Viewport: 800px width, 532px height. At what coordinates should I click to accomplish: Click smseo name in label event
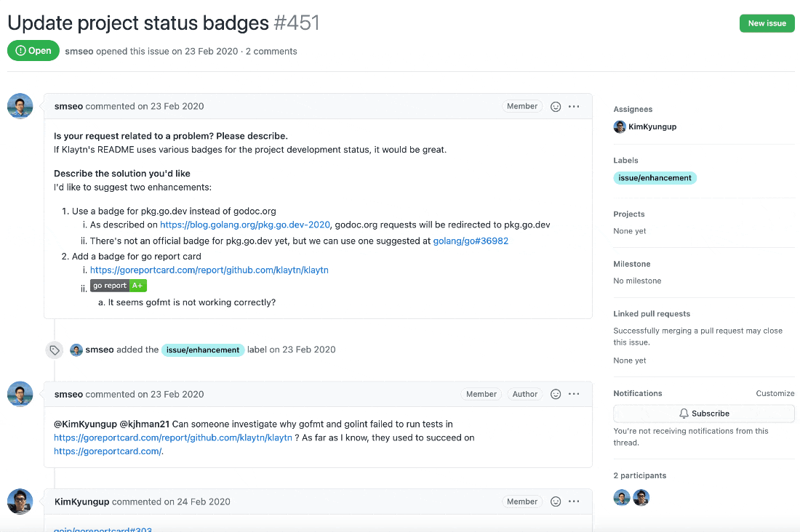(x=100, y=350)
